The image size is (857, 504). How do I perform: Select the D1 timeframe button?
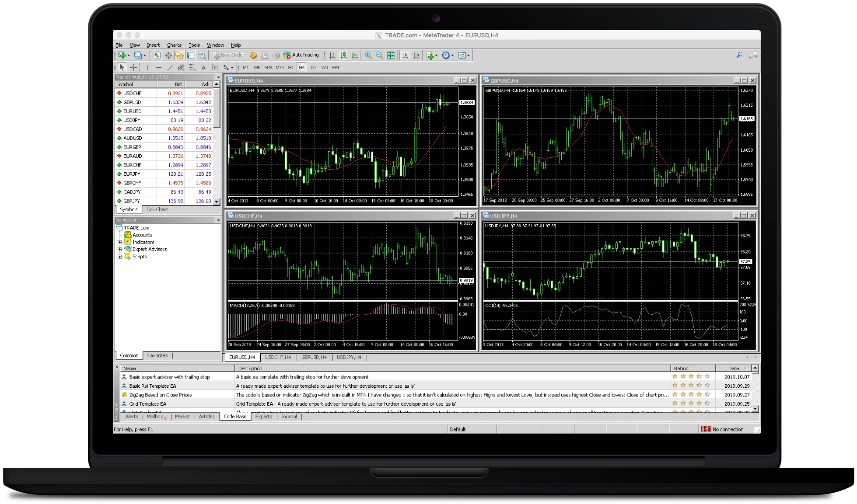point(313,67)
